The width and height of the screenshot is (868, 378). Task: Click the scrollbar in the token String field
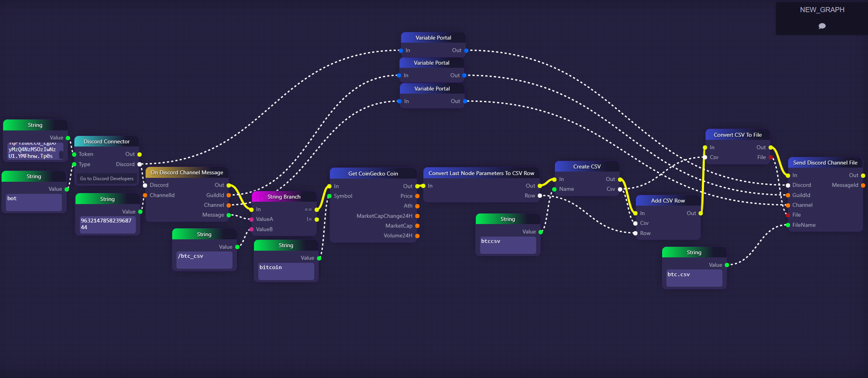(x=61, y=154)
